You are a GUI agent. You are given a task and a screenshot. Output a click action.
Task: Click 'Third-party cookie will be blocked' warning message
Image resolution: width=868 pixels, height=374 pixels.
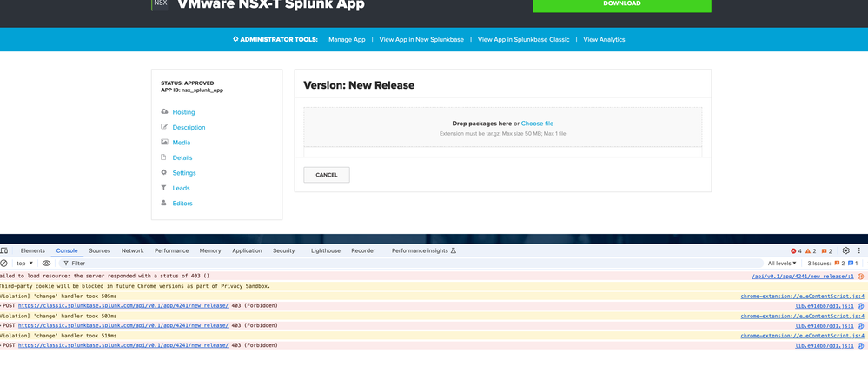click(135, 286)
